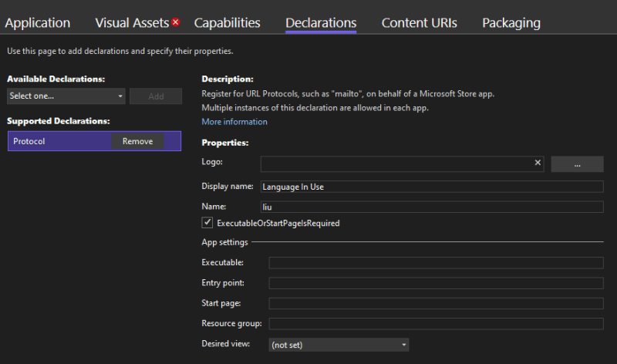Viewport: 617px width, 364px height.
Task: Go to the Capabilities tab
Action: [x=227, y=23]
